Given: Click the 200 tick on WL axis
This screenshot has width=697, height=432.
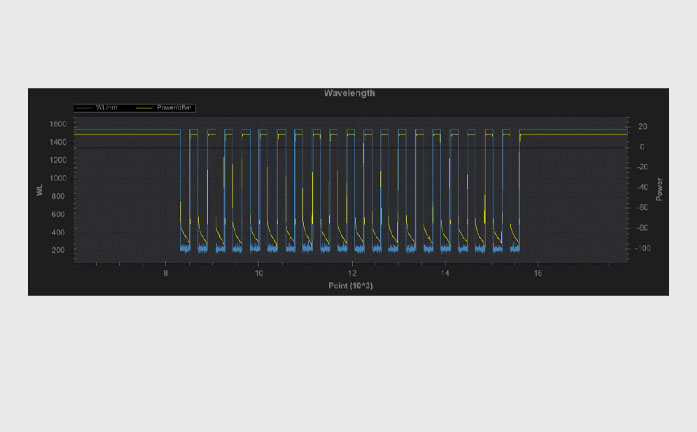Looking at the screenshot, I should (58, 250).
